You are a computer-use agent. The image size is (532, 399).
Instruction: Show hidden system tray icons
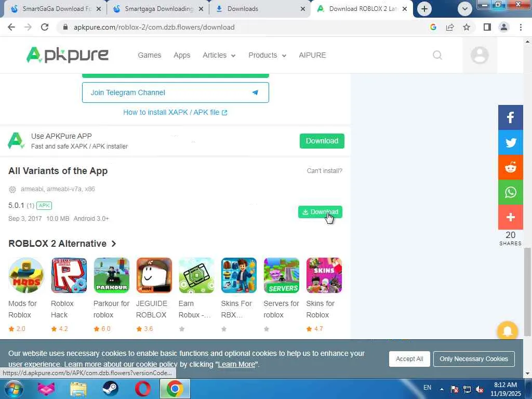click(442, 389)
